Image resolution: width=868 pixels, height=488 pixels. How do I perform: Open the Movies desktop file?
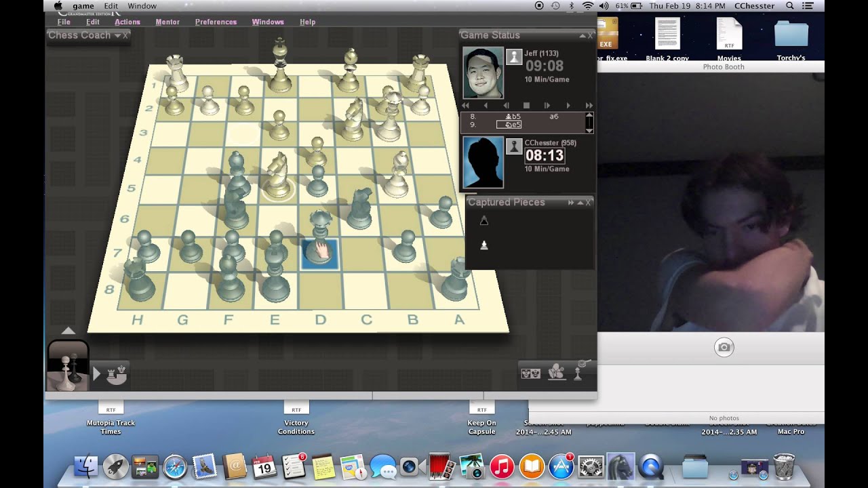tap(730, 39)
